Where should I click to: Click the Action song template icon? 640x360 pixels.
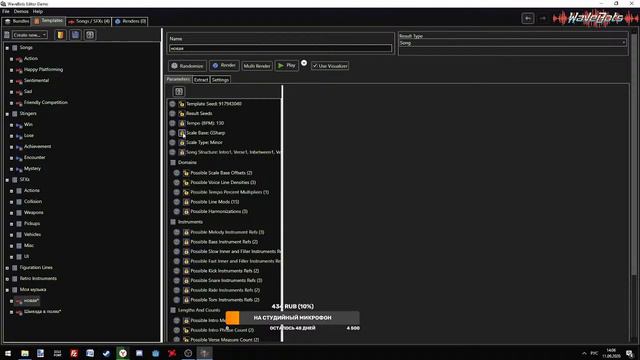click(19, 59)
